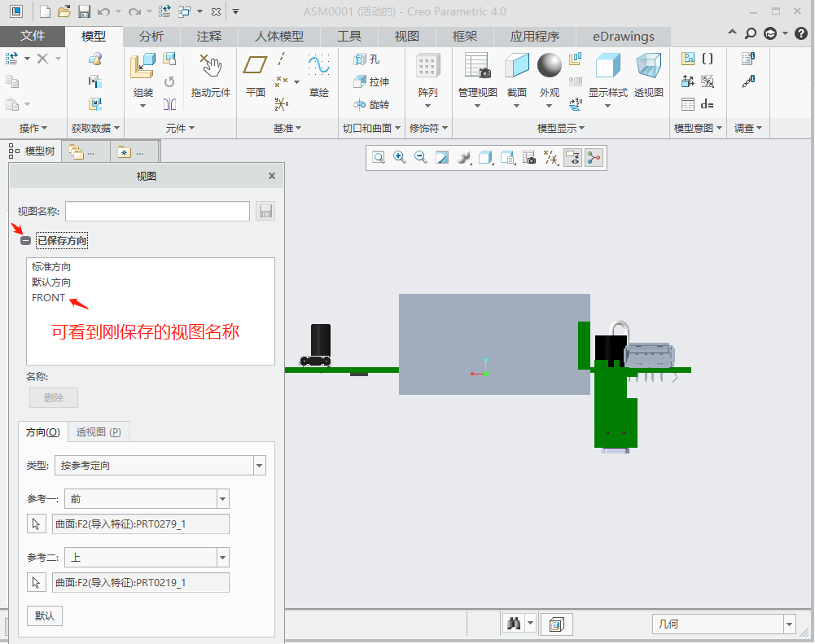
Task: Open the 类型 orientation type dropdown
Action: [260, 466]
